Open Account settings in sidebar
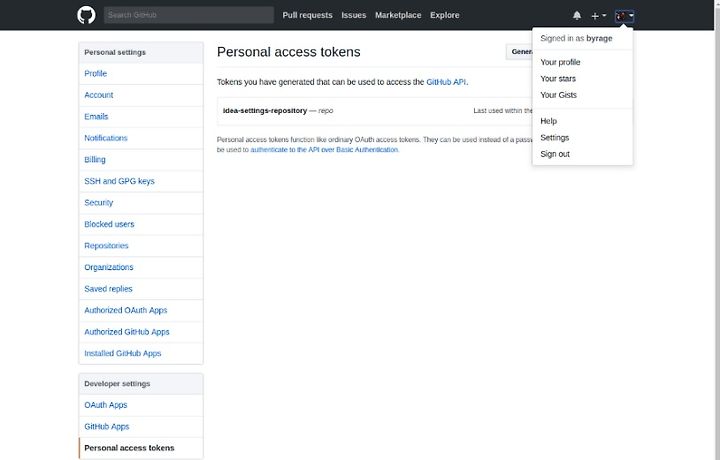The image size is (720, 460). [x=141, y=95]
